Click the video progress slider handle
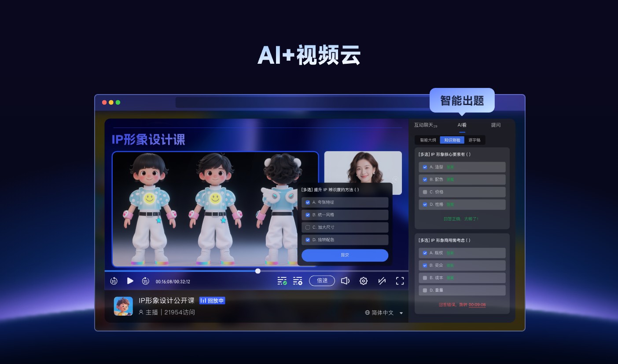The image size is (618, 364). (x=258, y=271)
